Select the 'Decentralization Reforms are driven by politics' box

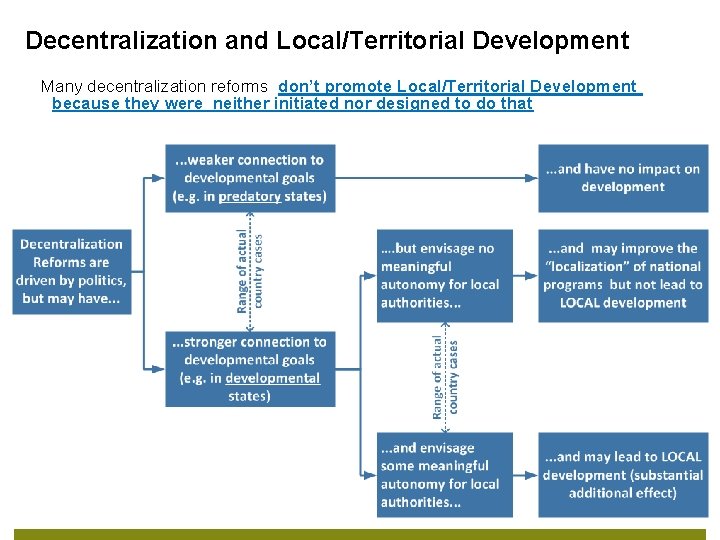point(72,272)
